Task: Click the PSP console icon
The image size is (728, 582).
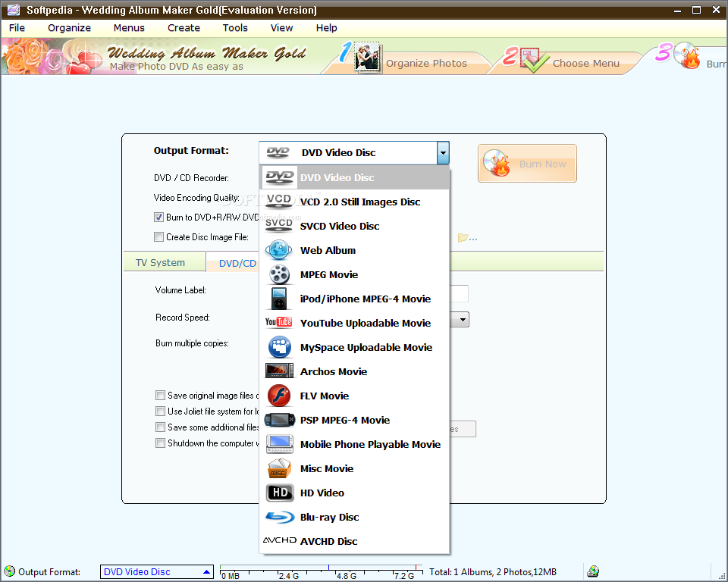Action: coord(279,420)
